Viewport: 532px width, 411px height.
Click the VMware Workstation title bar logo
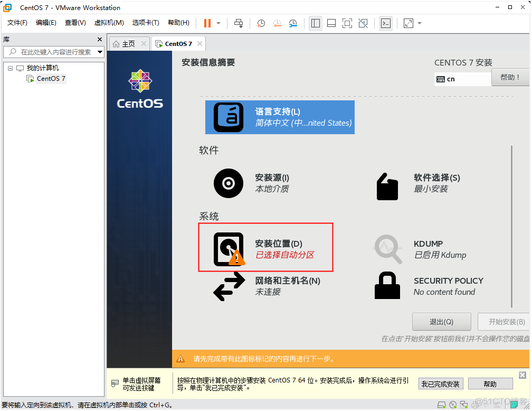pos(7,7)
